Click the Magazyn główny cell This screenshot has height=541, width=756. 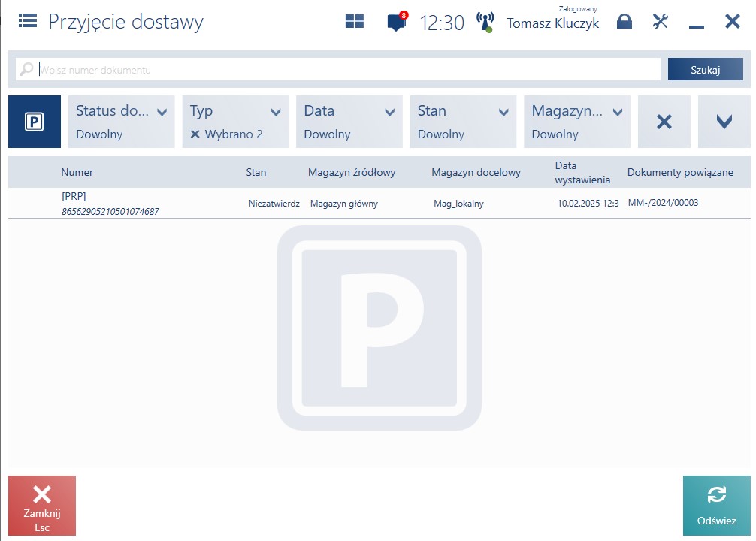343,204
